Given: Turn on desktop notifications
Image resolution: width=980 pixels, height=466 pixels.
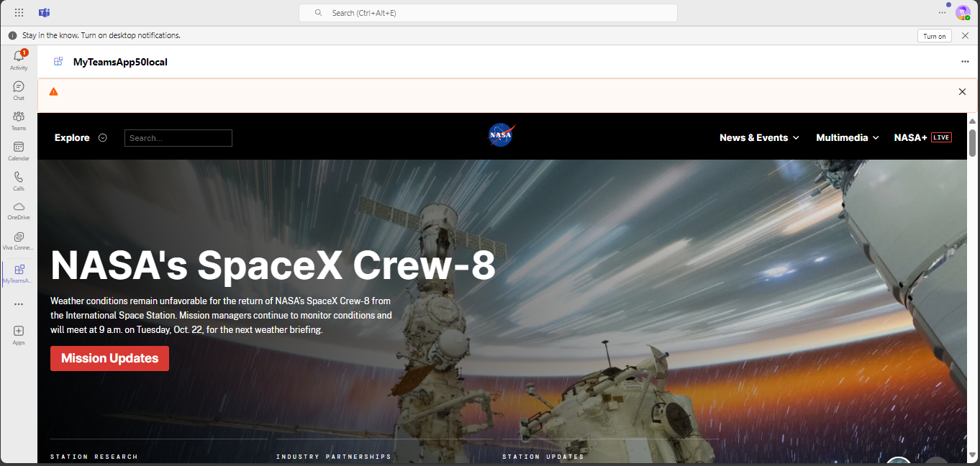Looking at the screenshot, I should 935,36.
